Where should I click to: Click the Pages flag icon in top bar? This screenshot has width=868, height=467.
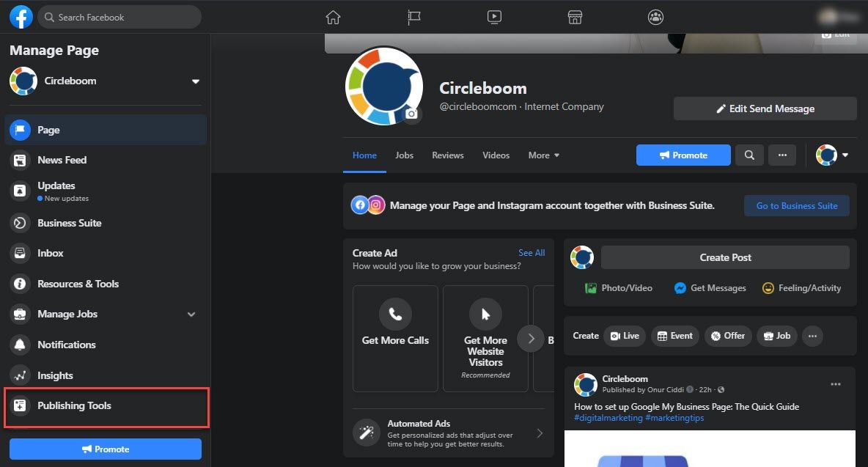coord(413,16)
